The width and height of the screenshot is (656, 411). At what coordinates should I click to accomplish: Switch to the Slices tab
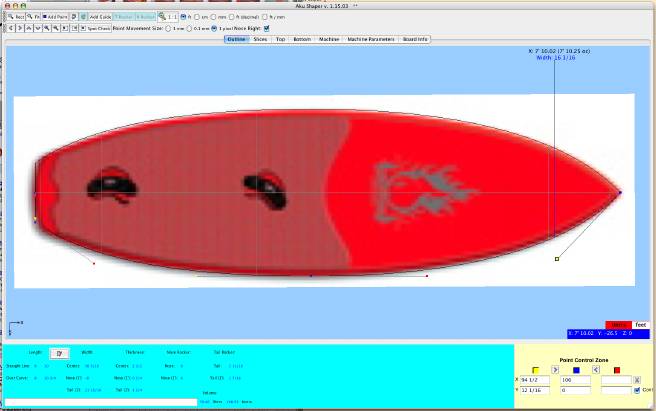pyautogui.click(x=260, y=39)
